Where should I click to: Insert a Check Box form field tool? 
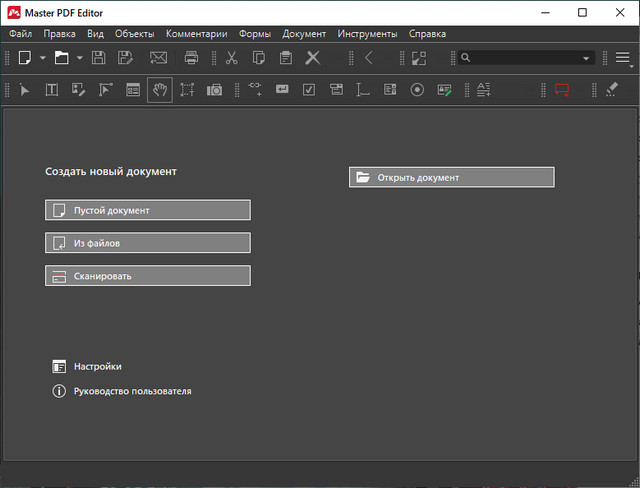[309, 90]
